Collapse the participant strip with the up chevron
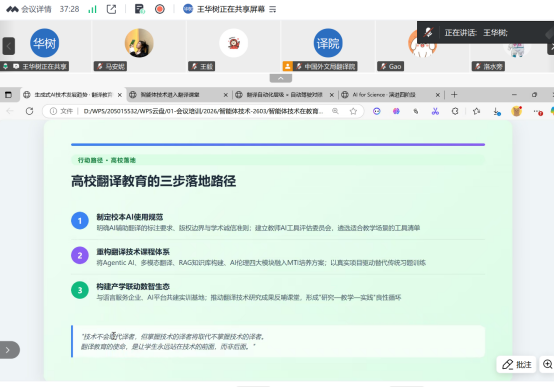Screen dimensions: 554x388 click(x=281, y=78)
